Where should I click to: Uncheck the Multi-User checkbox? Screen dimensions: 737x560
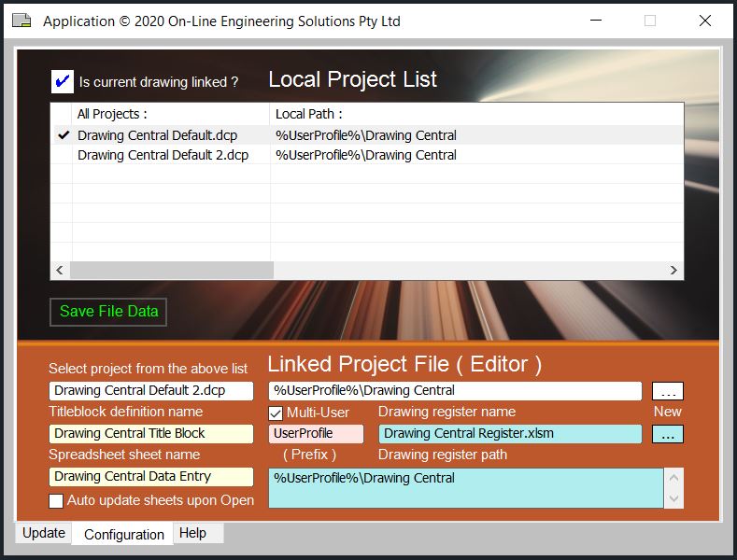tap(276, 413)
